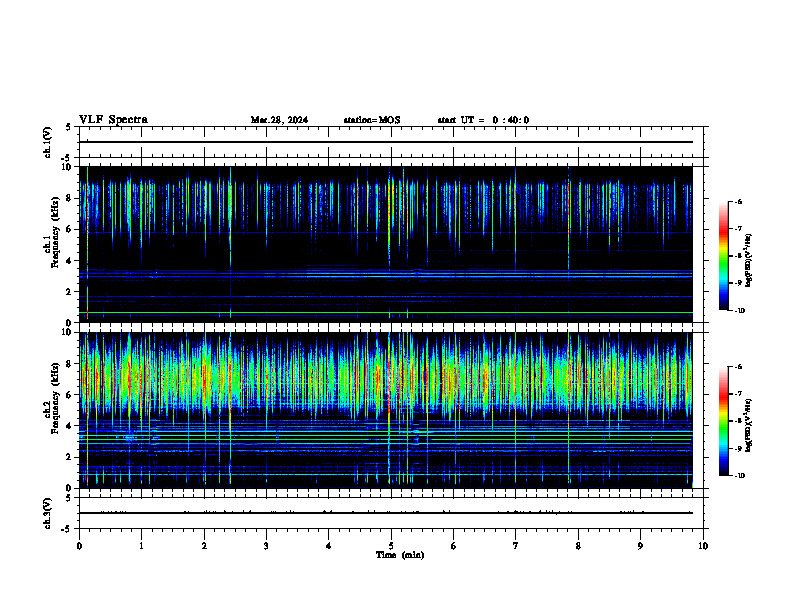792x612 pixels.
Task: Click the "-10" label on ch.2 color scale
Action: (x=740, y=476)
